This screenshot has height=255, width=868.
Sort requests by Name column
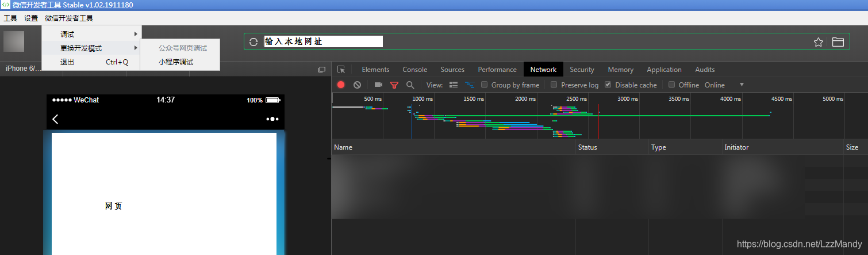454,147
